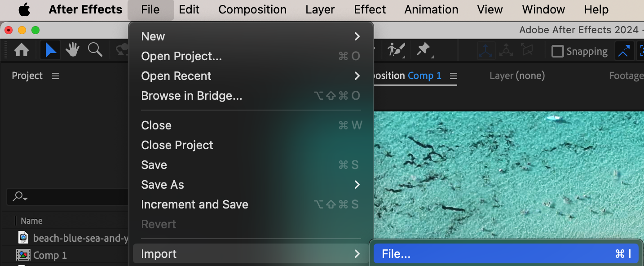
Task: Select Comp 1 in Project panel
Action: pos(50,255)
